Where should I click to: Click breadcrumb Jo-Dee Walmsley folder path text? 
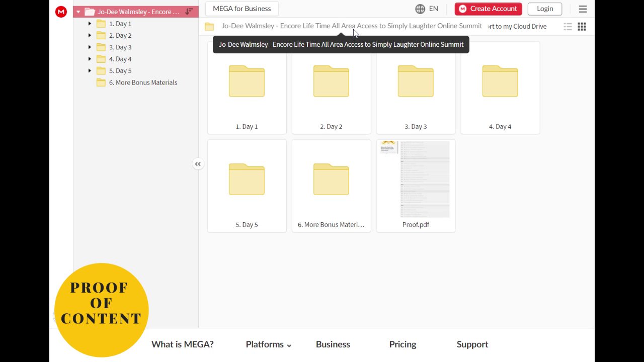(x=352, y=26)
